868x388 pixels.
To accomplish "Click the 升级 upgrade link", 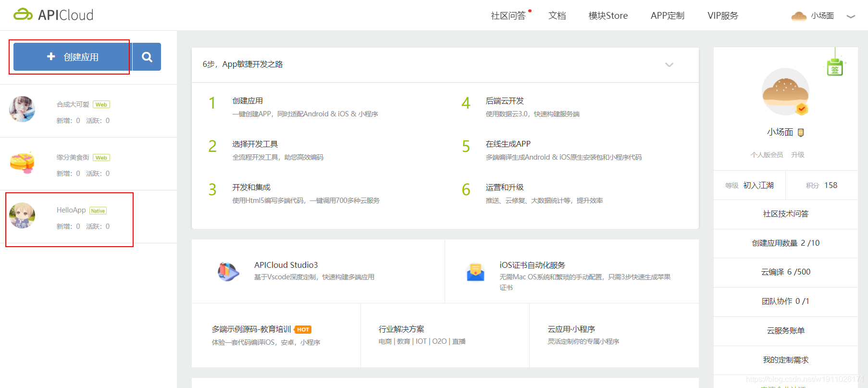I will click(x=798, y=155).
